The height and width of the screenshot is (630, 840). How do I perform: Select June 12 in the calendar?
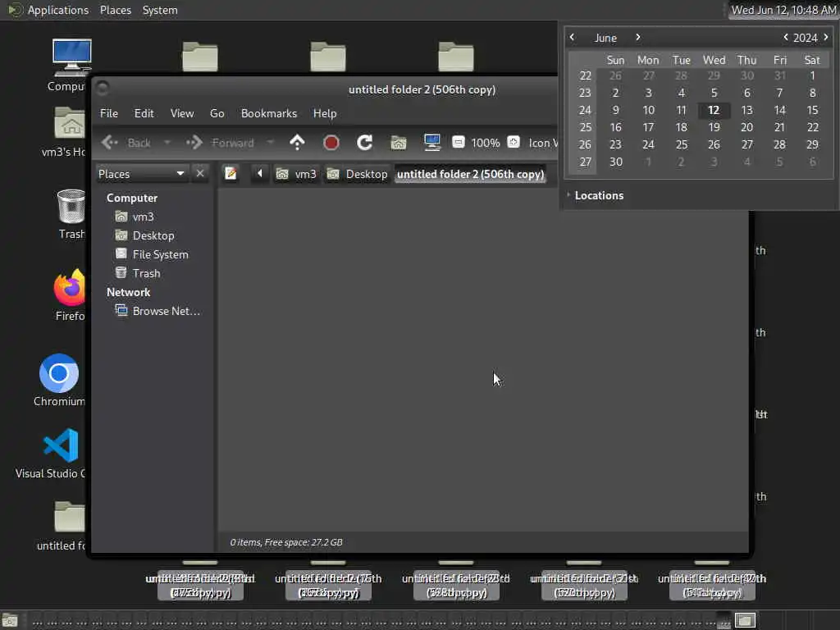[x=714, y=110]
